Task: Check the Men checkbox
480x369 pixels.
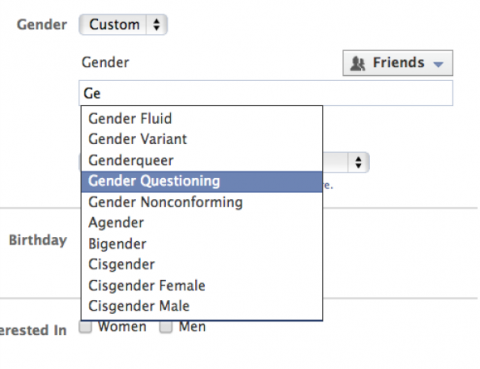Action: coord(166,327)
